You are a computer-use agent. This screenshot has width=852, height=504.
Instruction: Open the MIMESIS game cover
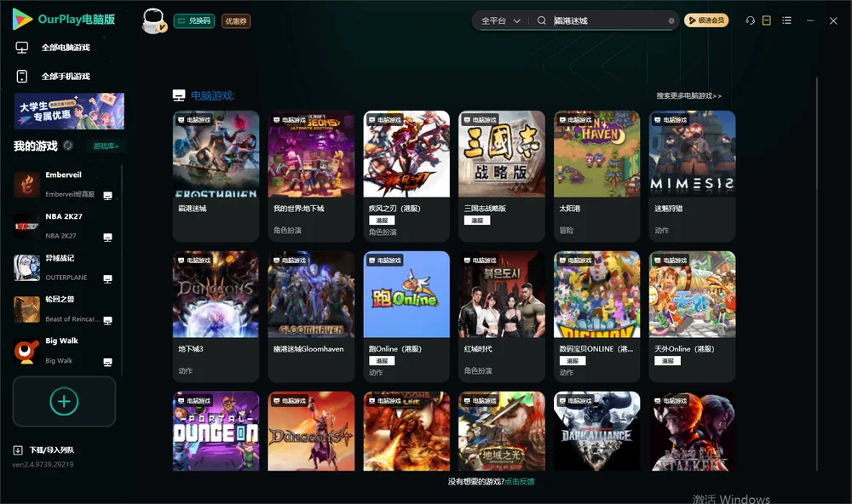[692, 154]
